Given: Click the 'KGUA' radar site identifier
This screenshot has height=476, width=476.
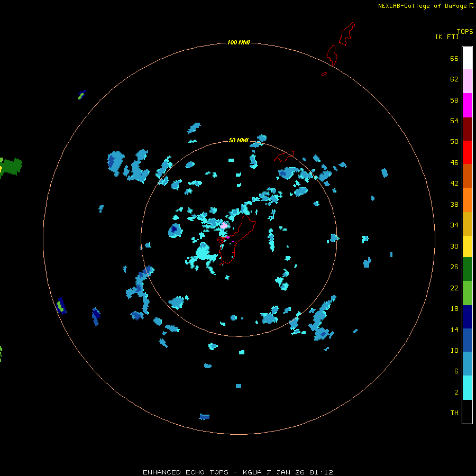Looking at the screenshot, I should click(x=253, y=472).
